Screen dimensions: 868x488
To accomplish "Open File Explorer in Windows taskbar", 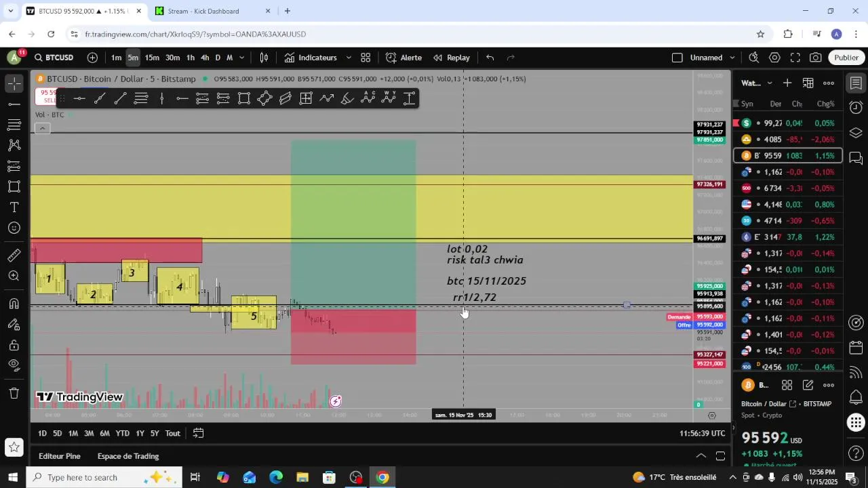I will click(x=302, y=477).
